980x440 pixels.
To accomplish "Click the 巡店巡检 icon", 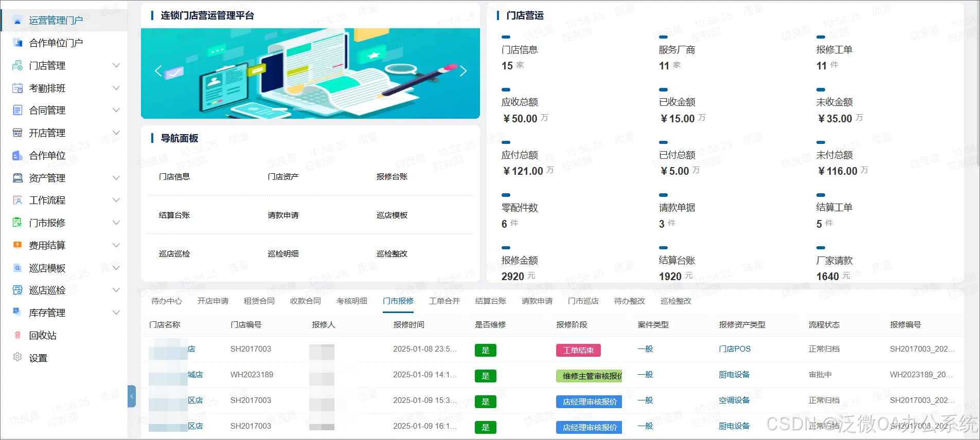I will [17, 290].
